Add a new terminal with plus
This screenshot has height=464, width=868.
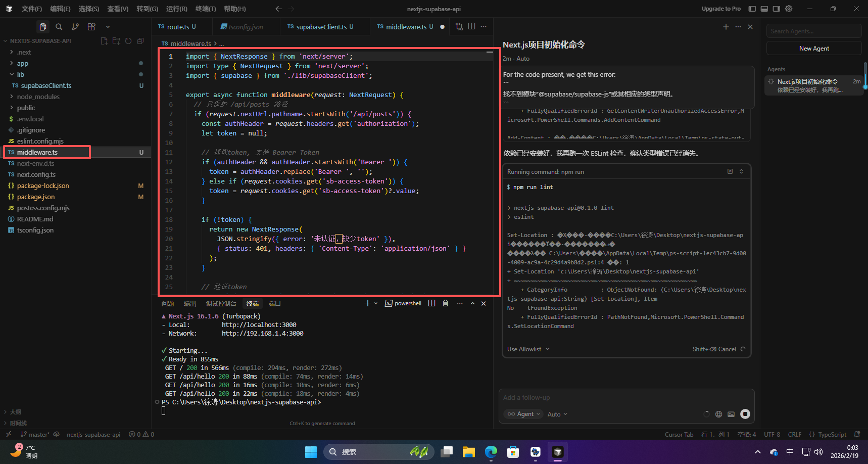coord(368,303)
